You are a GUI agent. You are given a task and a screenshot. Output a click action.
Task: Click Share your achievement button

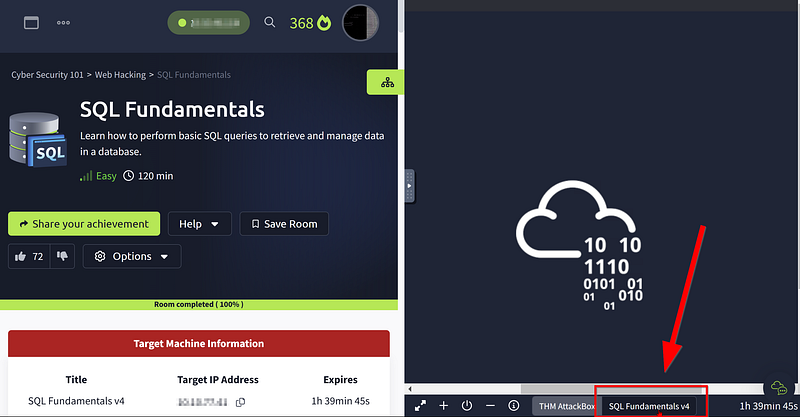pos(84,224)
